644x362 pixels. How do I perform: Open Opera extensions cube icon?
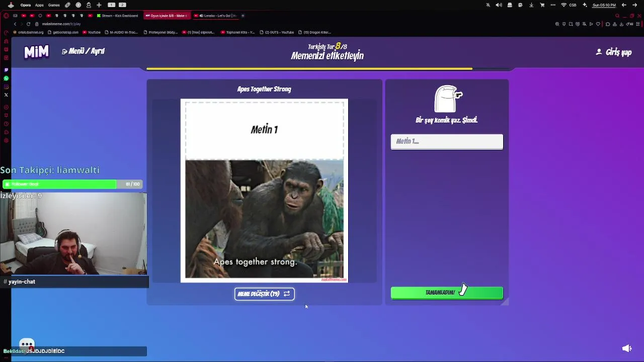coord(608,24)
